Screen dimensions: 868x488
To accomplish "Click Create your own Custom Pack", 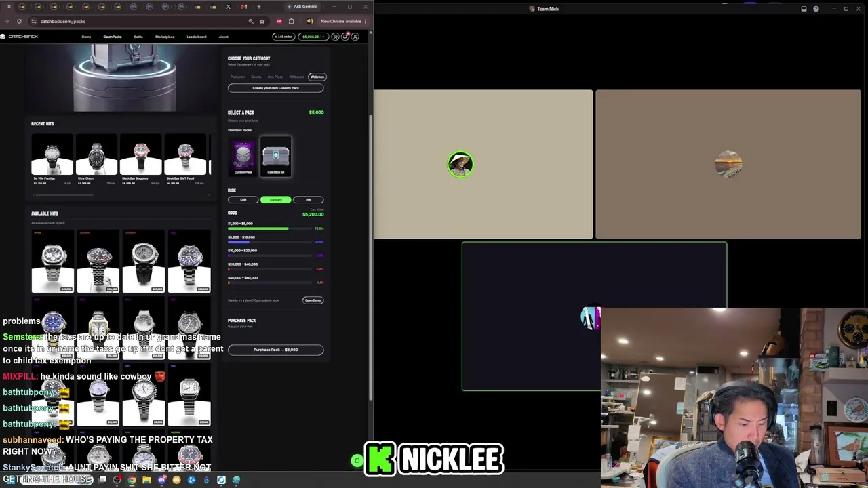I will point(275,88).
